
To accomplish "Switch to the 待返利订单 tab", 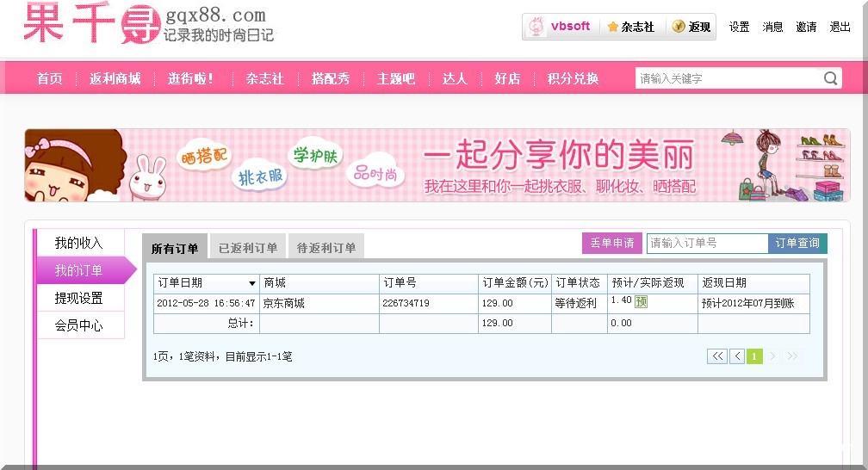I will (x=326, y=248).
